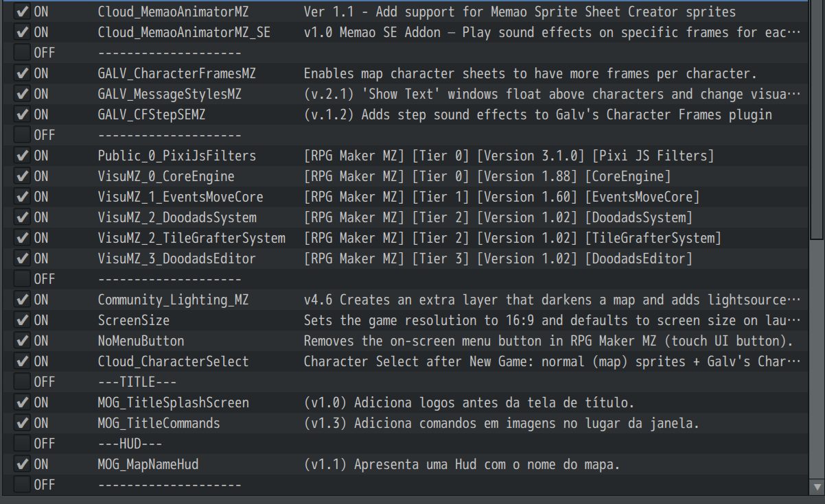Click the MOG_TitleSplashScreen plugin name

point(173,403)
